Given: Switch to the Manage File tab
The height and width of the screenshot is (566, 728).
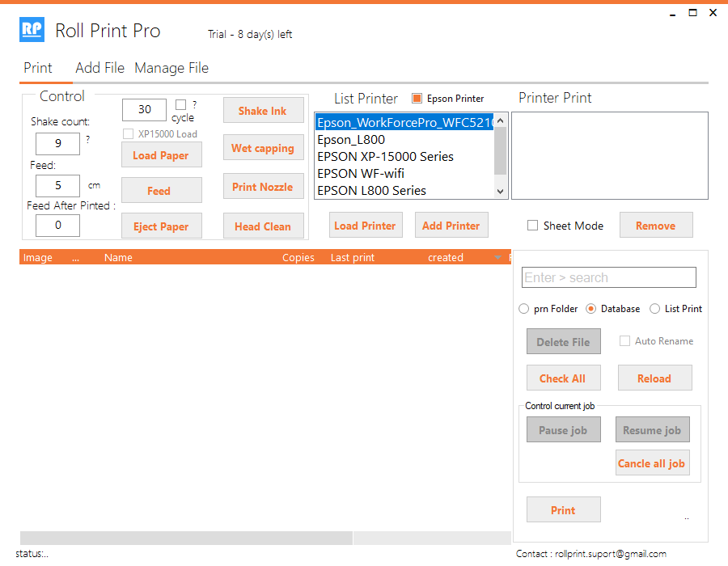Looking at the screenshot, I should pyautogui.click(x=171, y=68).
